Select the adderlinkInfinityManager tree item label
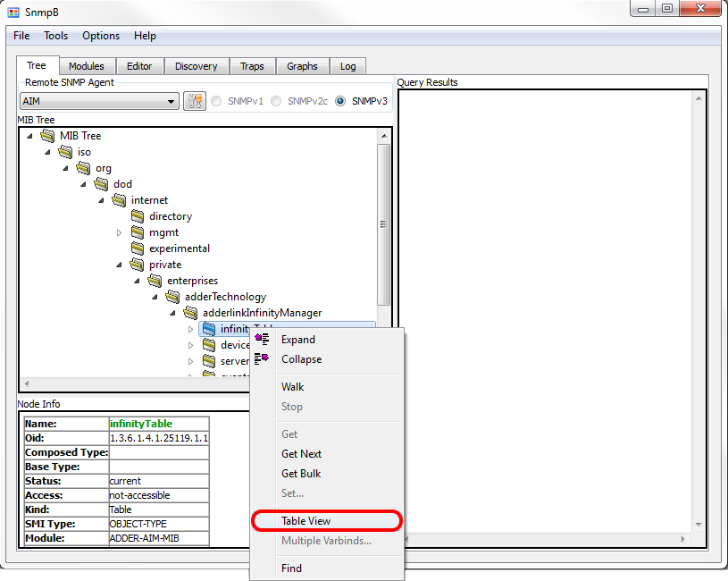This screenshot has height=581, width=728. (x=262, y=313)
